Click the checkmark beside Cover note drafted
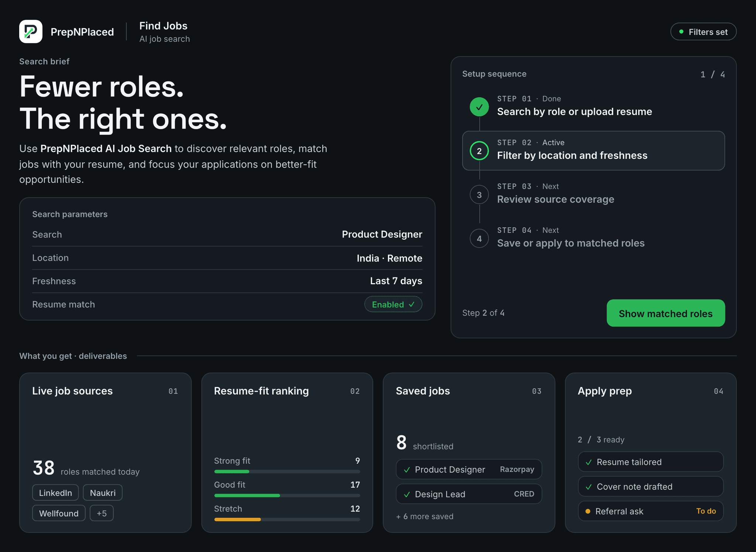756x552 pixels. pyautogui.click(x=589, y=487)
